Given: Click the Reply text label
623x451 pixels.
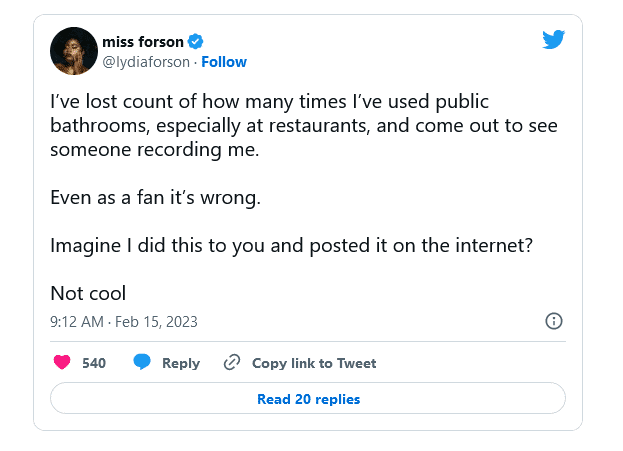Looking at the screenshot, I should 181,363.
